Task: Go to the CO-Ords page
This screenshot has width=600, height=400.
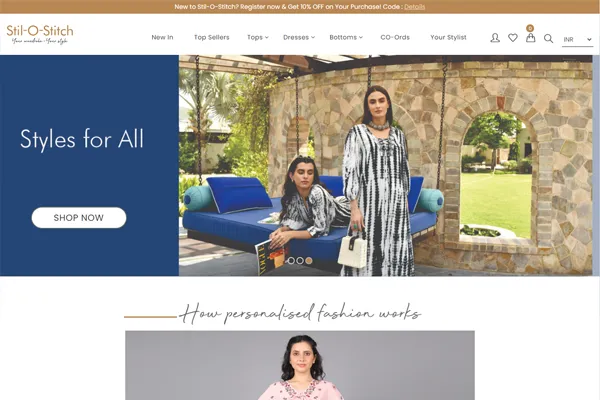Action: point(395,37)
